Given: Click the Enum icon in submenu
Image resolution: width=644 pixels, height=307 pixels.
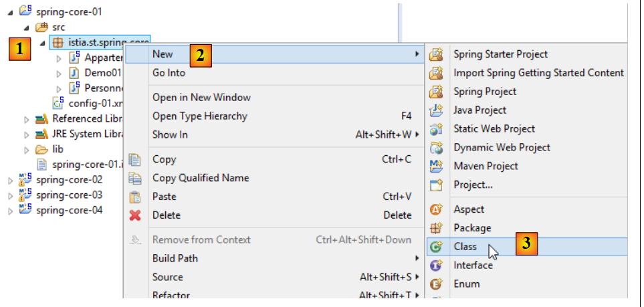Looking at the screenshot, I should (x=437, y=284).
